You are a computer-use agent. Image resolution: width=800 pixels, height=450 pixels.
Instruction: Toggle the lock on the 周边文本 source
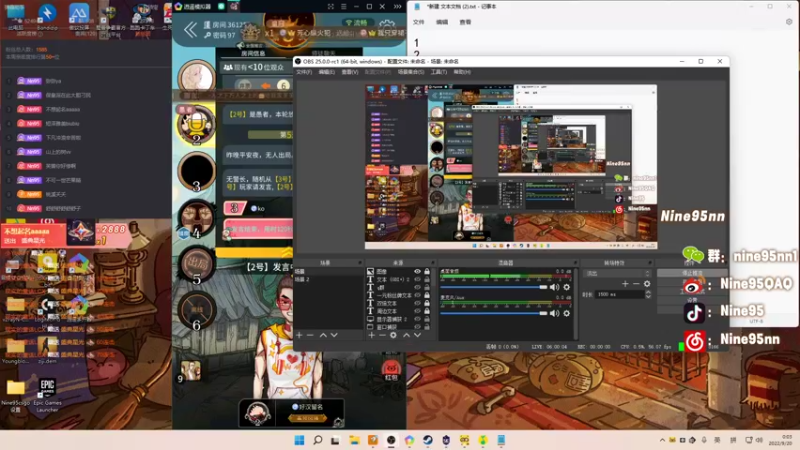pyautogui.click(x=427, y=311)
